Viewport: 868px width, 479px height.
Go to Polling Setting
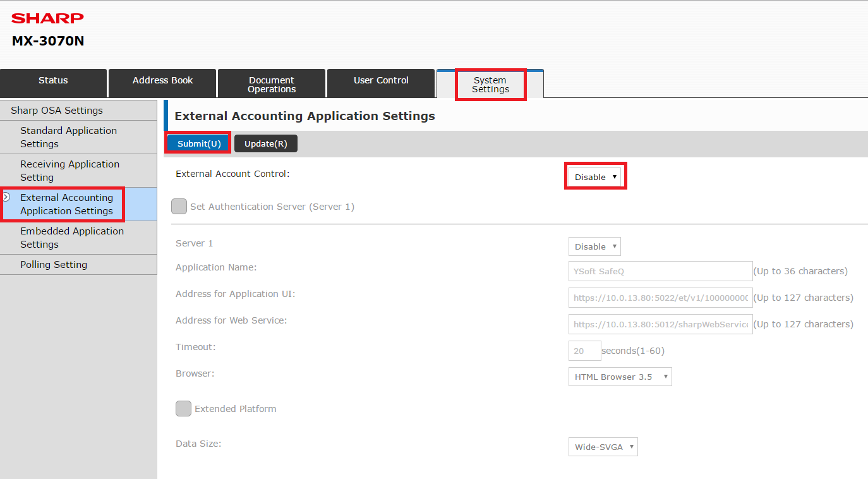pos(54,265)
